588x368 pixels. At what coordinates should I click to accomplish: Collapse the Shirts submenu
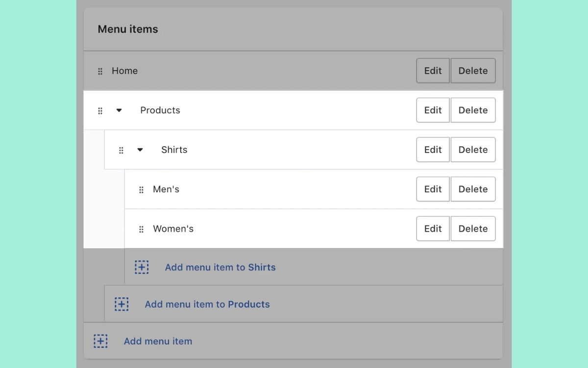point(140,150)
